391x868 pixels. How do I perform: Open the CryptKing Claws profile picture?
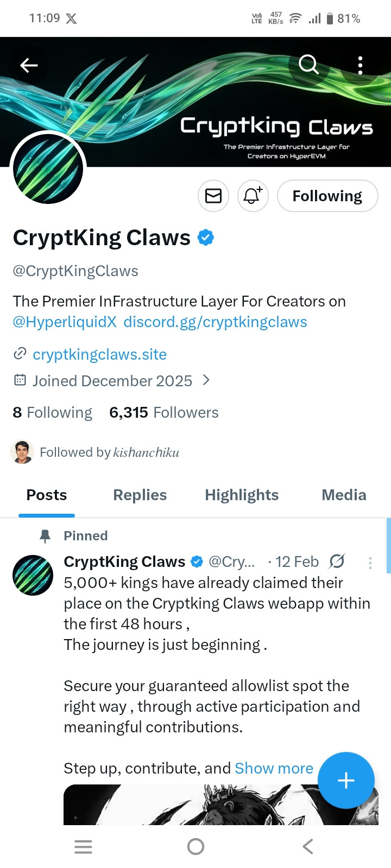[48, 169]
